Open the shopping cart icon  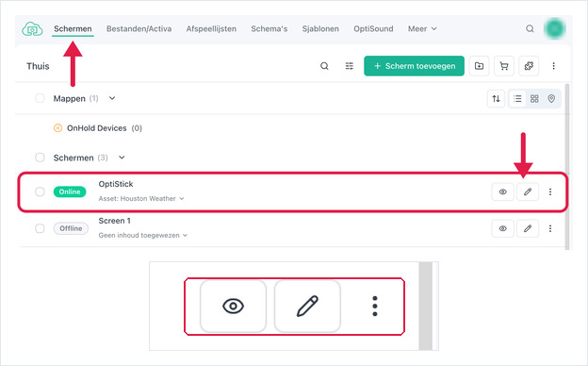pos(504,66)
